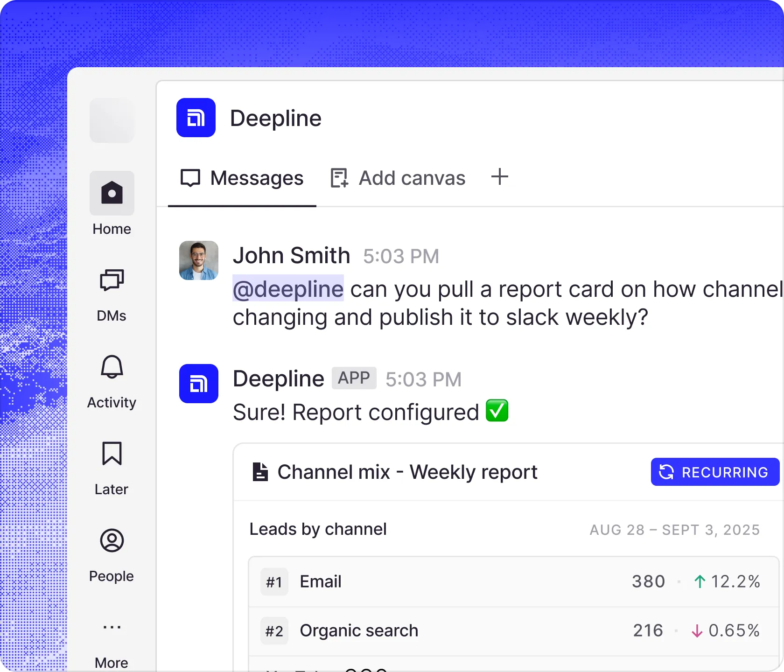Click the refresh icon inside RECURRING badge
The height and width of the screenshot is (672, 784).
pyautogui.click(x=666, y=472)
